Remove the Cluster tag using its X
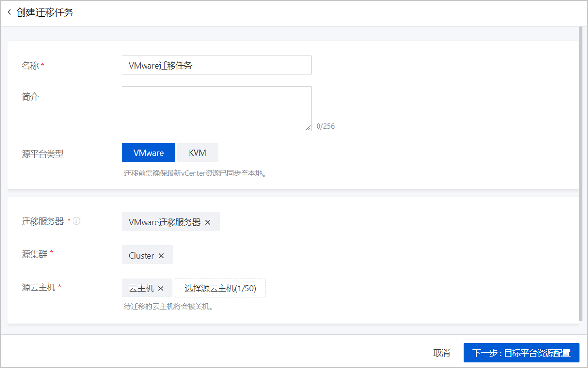 [161, 256]
